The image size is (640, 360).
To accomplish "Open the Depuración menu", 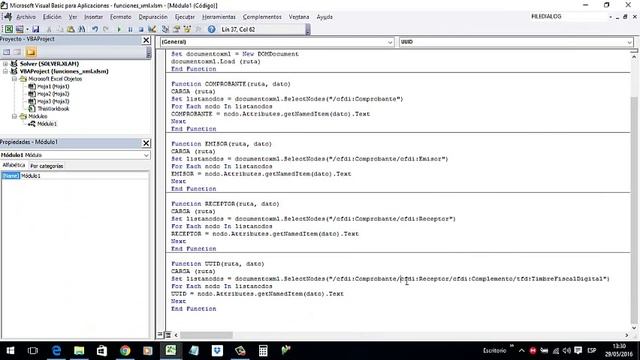I will [x=153, y=17].
